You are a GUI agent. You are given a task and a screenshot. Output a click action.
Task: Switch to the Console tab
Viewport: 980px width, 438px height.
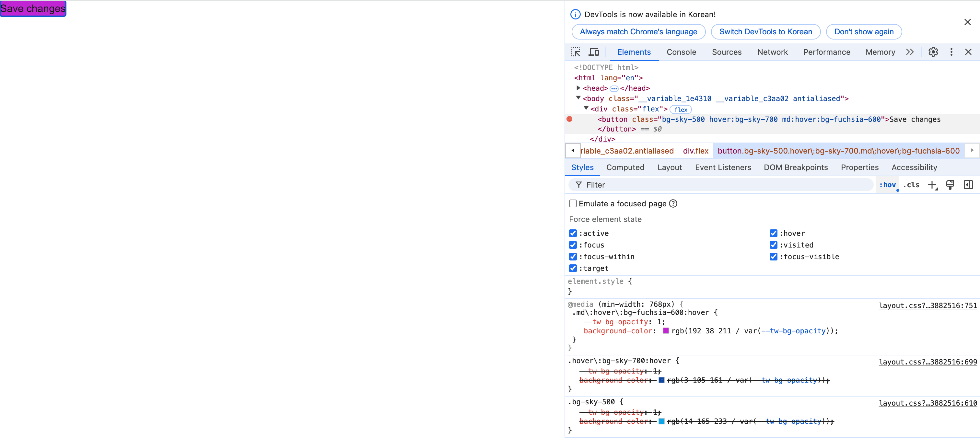681,52
